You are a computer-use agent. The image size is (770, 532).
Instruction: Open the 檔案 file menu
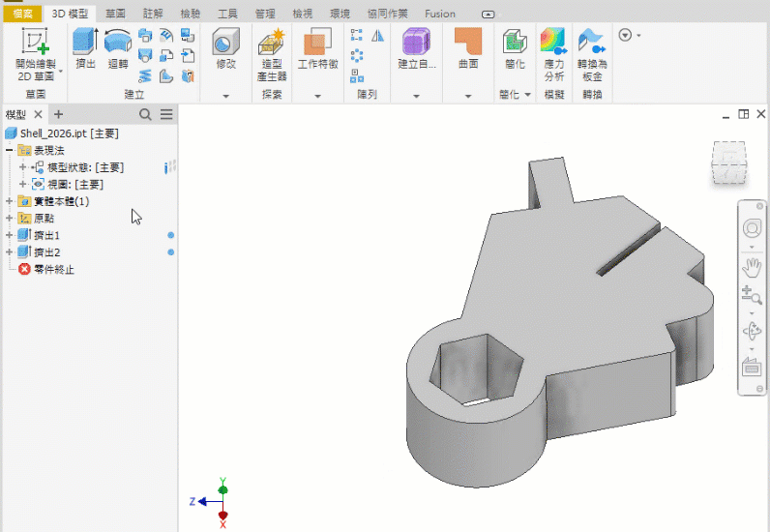[x=22, y=14]
